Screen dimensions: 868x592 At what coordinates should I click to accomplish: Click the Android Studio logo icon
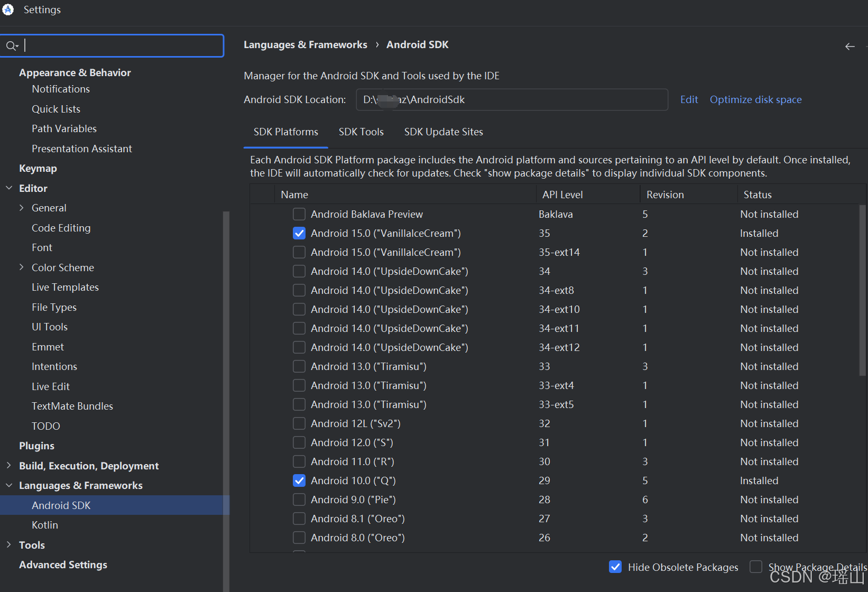pyautogui.click(x=8, y=10)
